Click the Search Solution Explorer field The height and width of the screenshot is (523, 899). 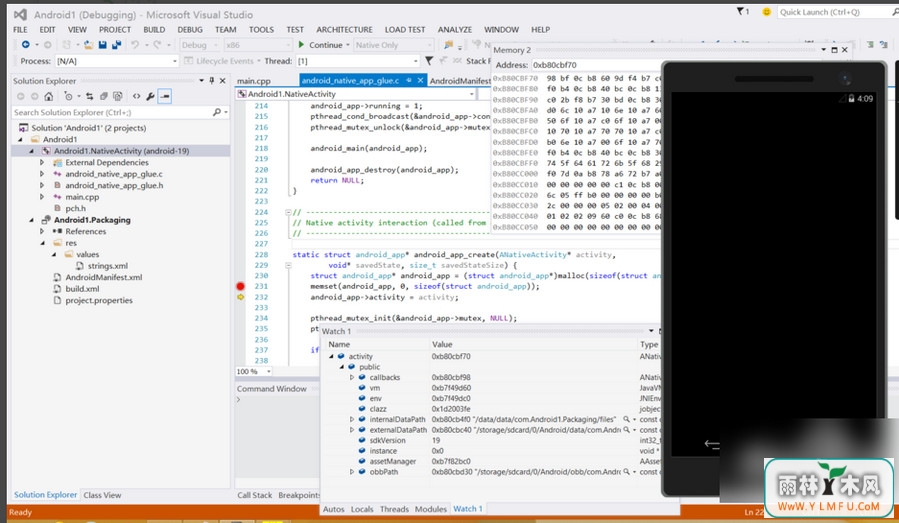(113, 112)
